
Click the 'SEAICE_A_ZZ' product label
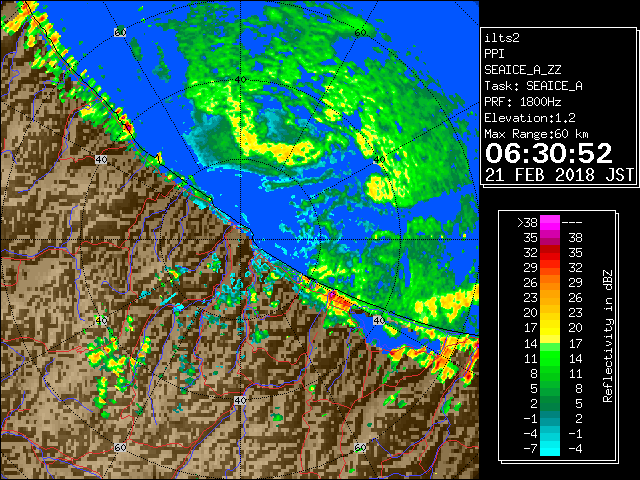pos(522,70)
